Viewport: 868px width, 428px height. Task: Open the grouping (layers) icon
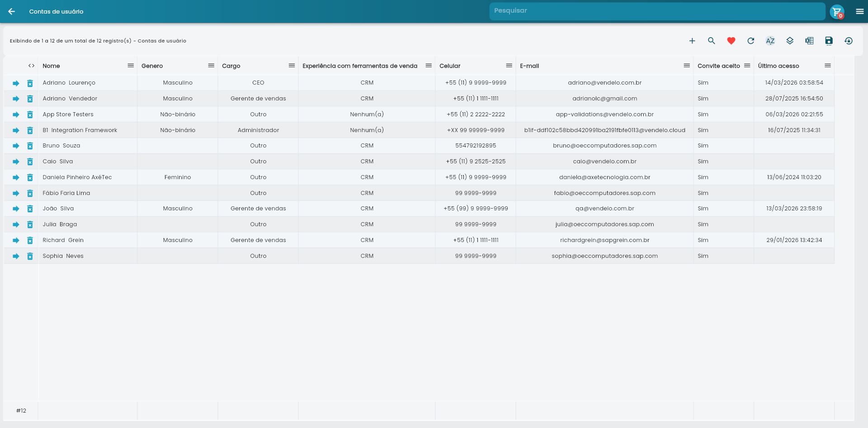click(x=790, y=41)
